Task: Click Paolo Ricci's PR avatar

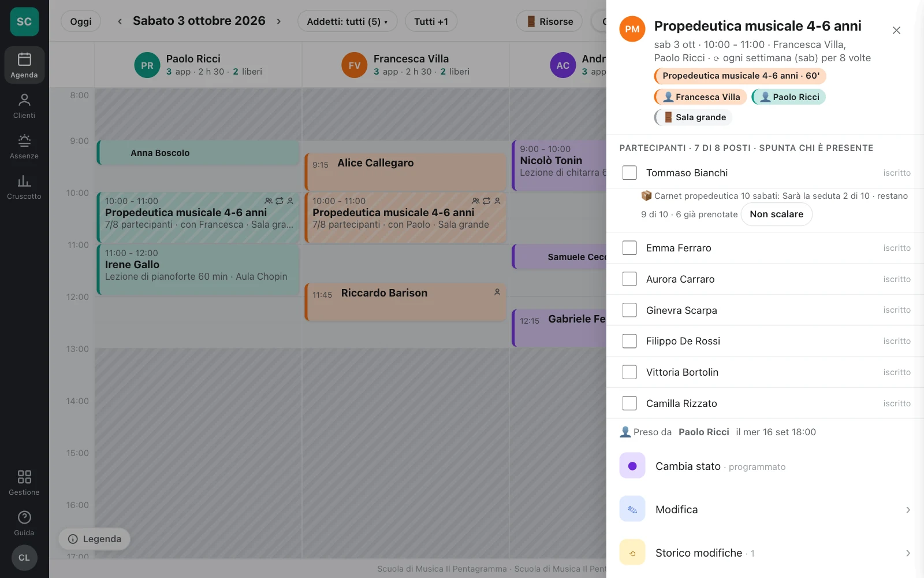Action: click(147, 65)
